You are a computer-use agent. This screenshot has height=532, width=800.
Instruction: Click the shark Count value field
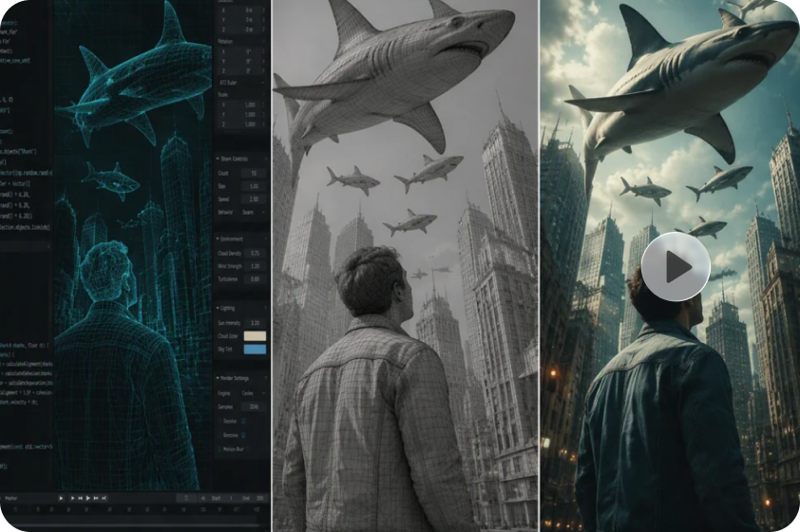pos(254,174)
